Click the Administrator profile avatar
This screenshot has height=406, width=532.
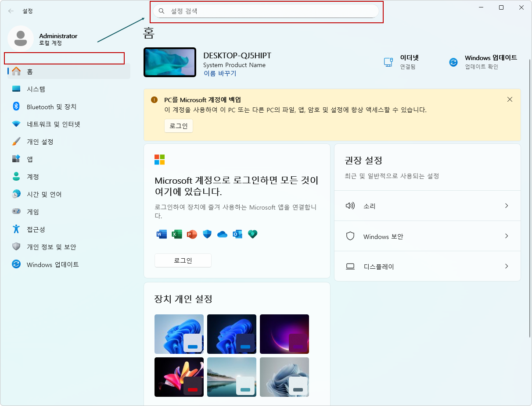pos(21,39)
